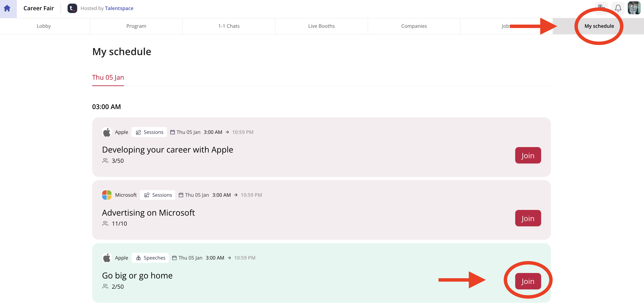This screenshot has width=644, height=306.
Task: Click the 2/50 attendee count
Action: (118, 286)
